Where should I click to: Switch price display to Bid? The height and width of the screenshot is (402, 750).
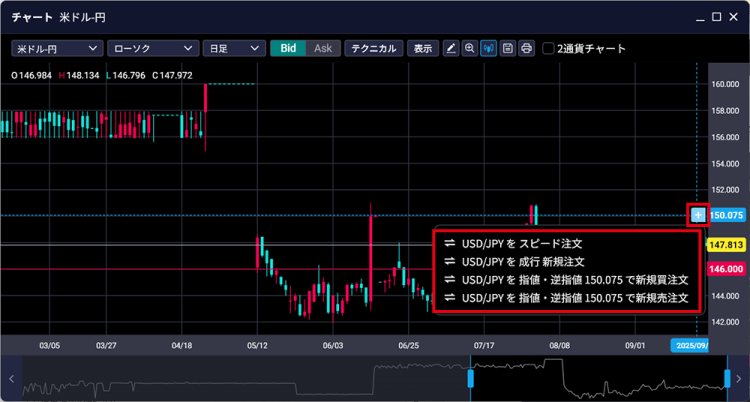click(288, 48)
